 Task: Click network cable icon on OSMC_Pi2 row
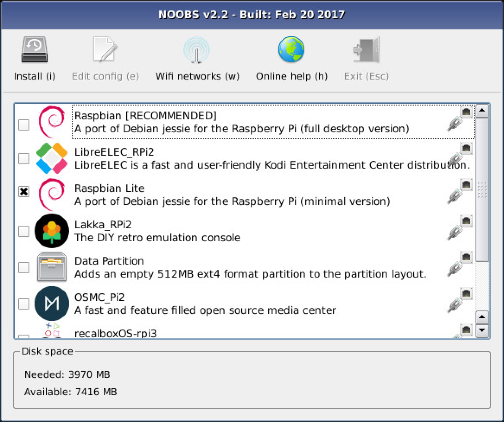[x=460, y=301]
